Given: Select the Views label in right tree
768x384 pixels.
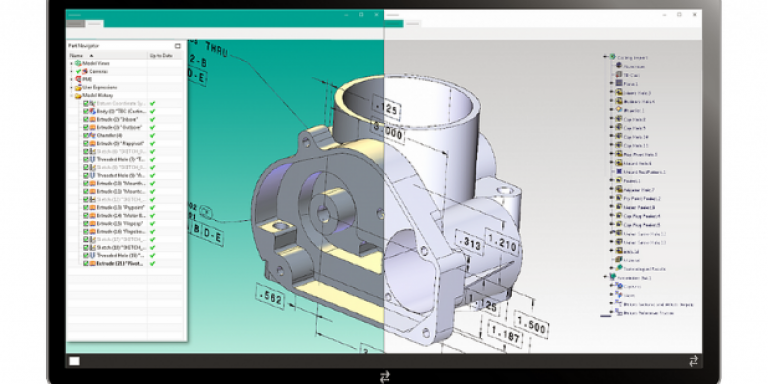Looking at the screenshot, I should point(629,296).
